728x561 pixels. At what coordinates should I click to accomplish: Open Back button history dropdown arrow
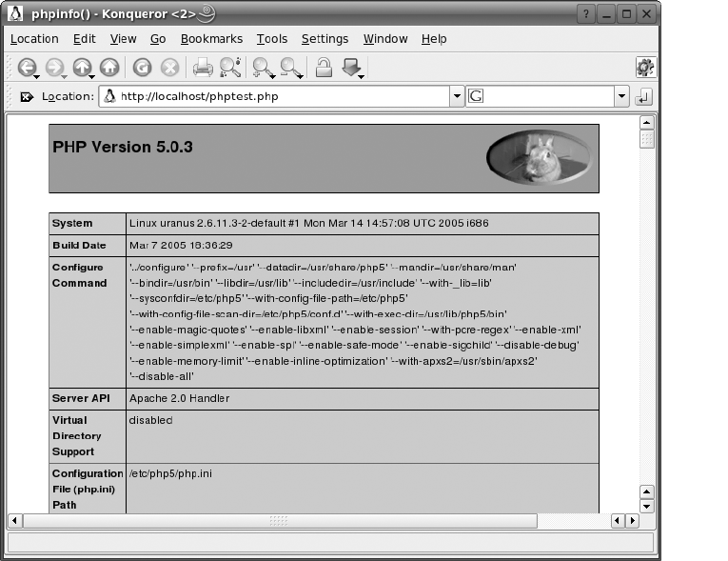[x=36, y=77]
